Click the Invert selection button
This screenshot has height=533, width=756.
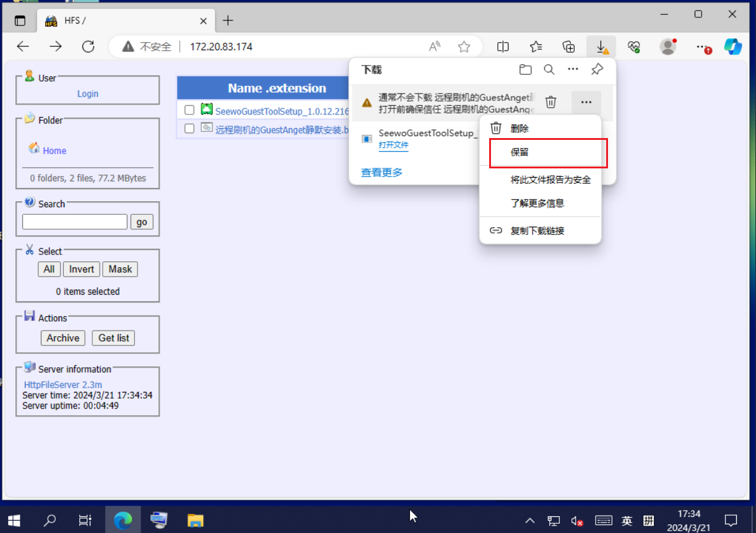[x=82, y=269]
